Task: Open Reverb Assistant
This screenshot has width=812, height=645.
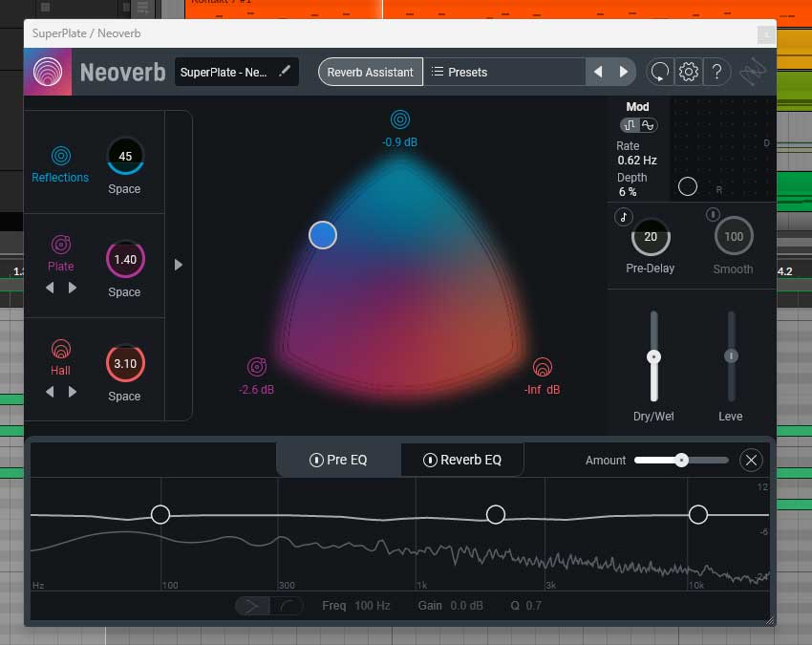Action: coord(371,72)
